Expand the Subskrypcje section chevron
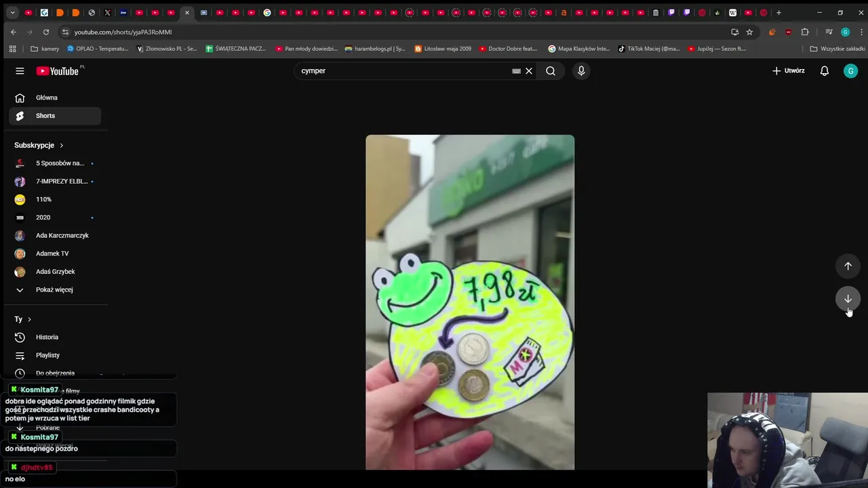Image resolution: width=868 pixels, height=488 pixels. pos(61,145)
